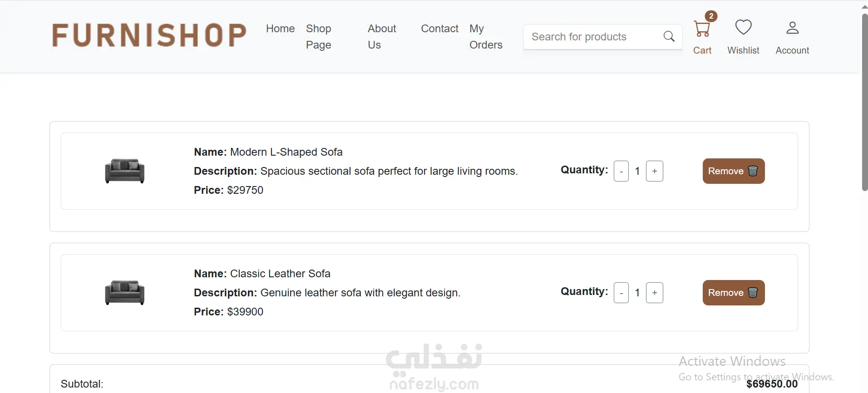Viewport: 868px width, 393px height.
Task: Open the Shop Page link
Action: 319,37
